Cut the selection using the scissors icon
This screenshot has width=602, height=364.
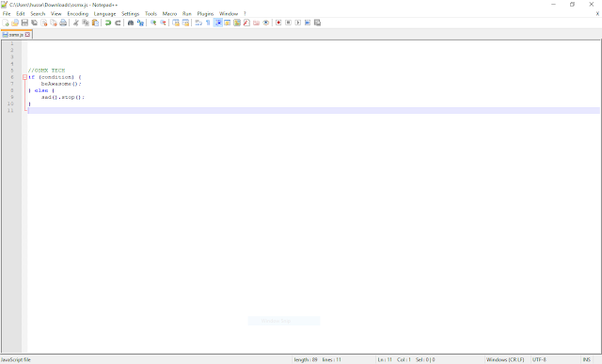(75, 23)
